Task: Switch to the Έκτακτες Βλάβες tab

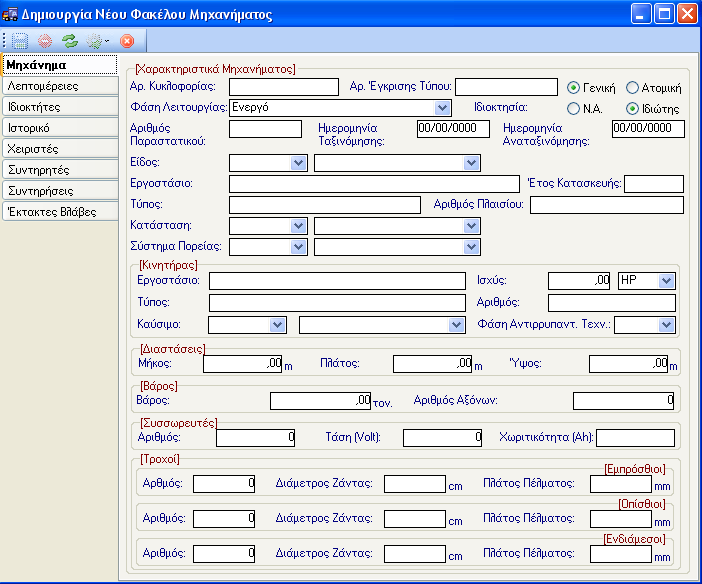Action: (60, 212)
